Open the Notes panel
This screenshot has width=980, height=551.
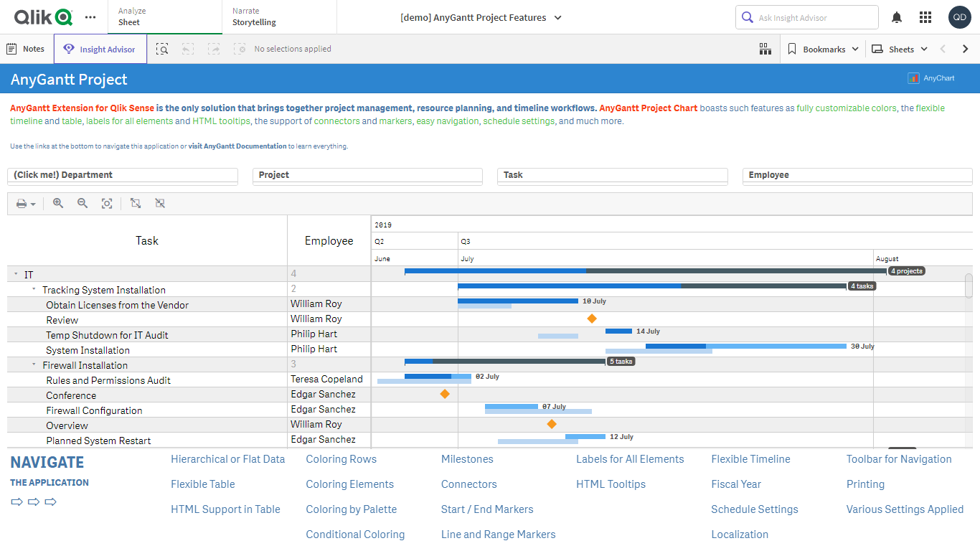coord(26,49)
